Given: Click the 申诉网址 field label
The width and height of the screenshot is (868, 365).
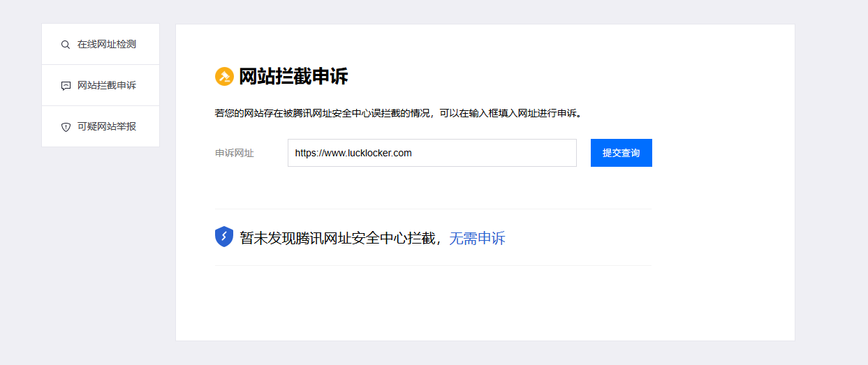Looking at the screenshot, I should pos(235,153).
